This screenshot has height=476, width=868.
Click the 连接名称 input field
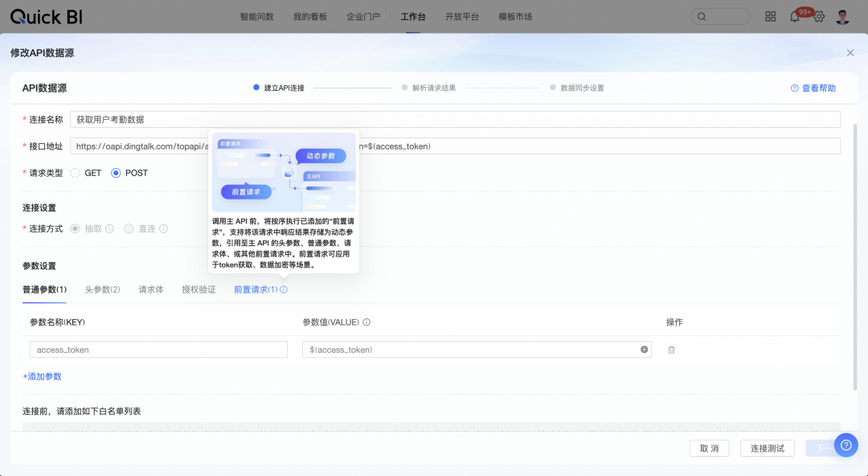pos(454,119)
